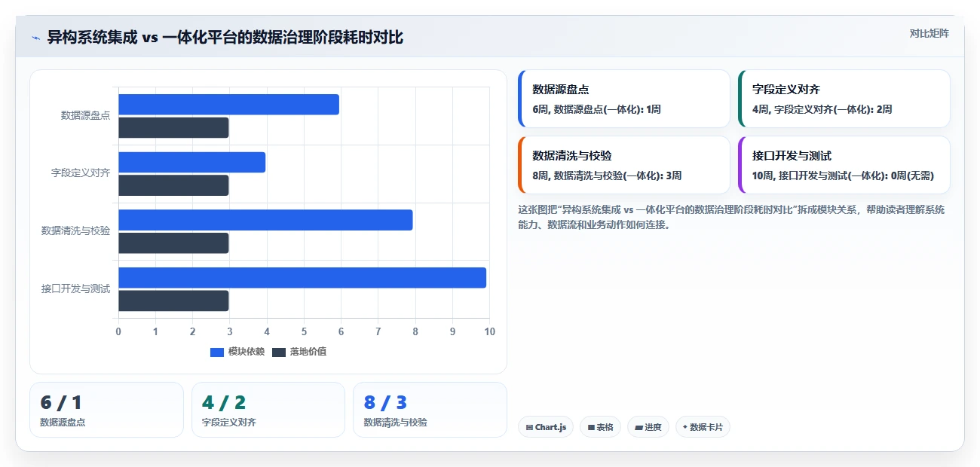
Task: Open the 数据清洗与校验 info card with orange border
Action: click(624, 165)
